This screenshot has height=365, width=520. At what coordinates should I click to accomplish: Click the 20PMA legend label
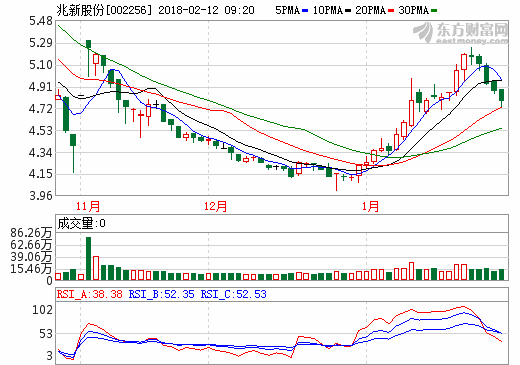tap(370, 10)
